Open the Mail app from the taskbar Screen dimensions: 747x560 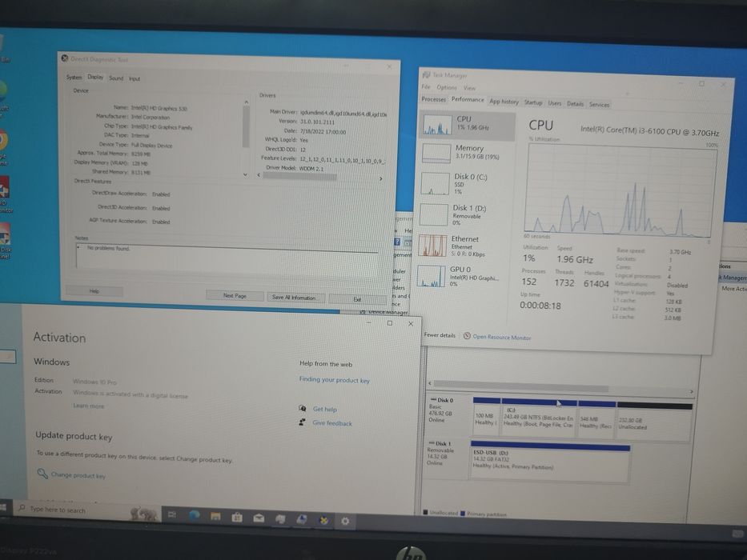point(259,518)
